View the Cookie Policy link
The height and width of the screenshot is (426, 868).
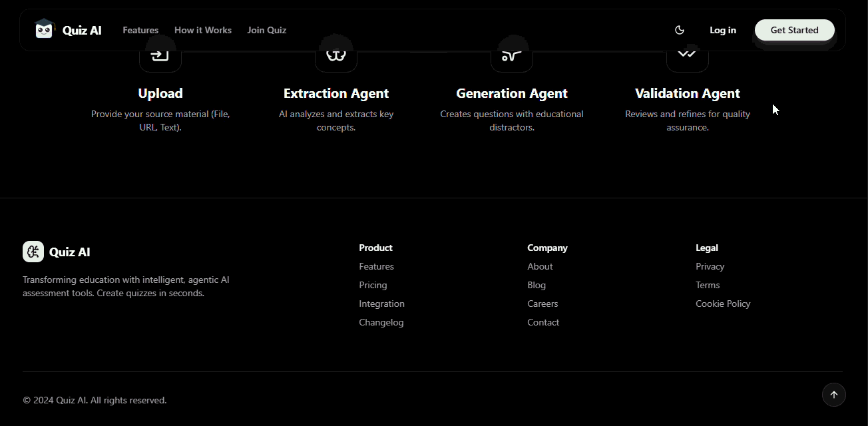click(723, 304)
